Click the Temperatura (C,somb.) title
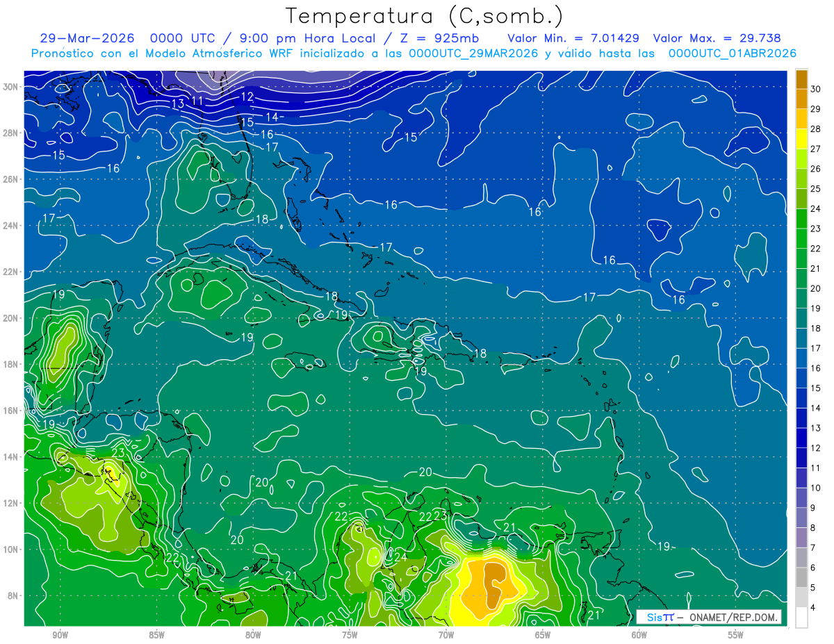This screenshot has width=834, height=644. coord(424,16)
